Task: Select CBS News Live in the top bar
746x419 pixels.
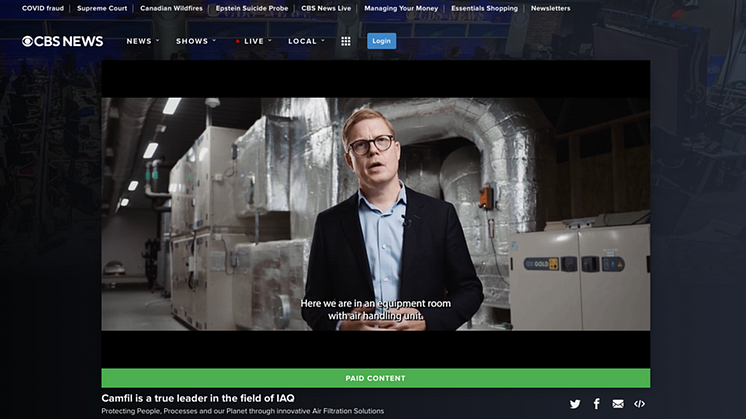Action: 328,8
